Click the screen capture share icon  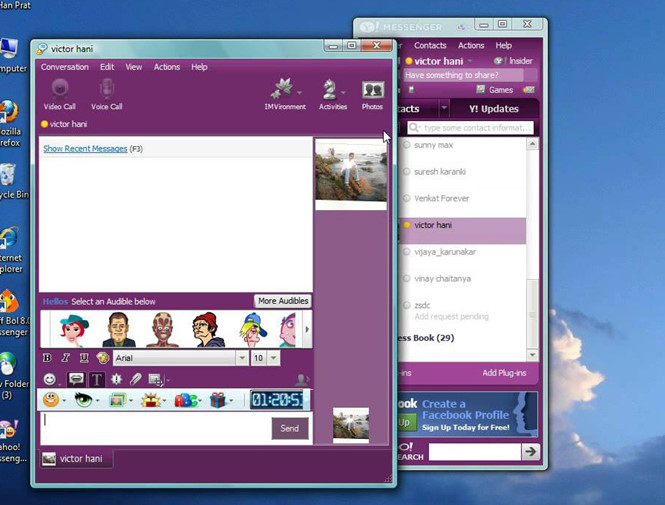[x=155, y=379]
